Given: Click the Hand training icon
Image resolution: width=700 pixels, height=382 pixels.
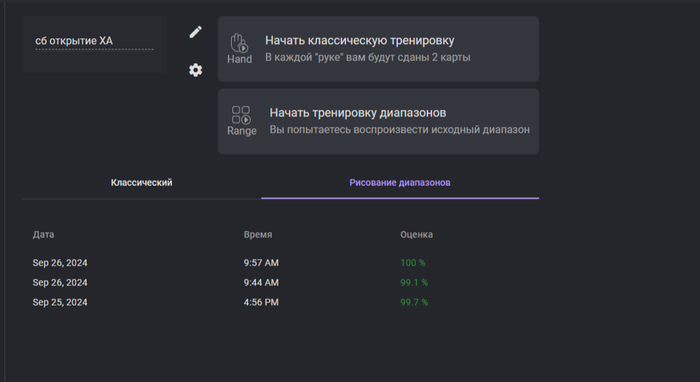Looking at the screenshot, I should point(240,49).
